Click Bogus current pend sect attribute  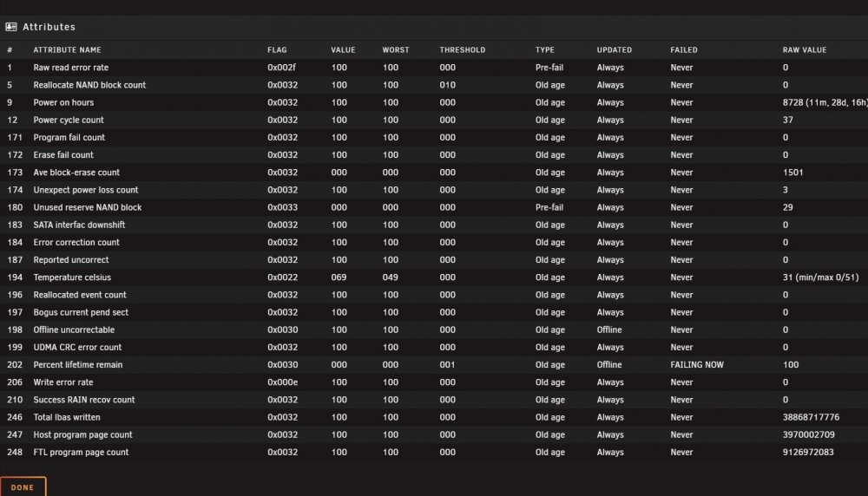[x=80, y=312]
